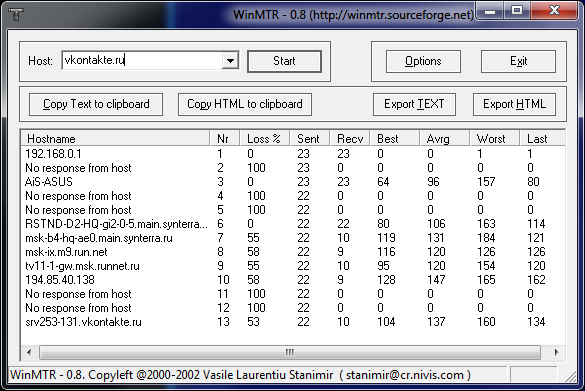Select the AiS-ASUS host row

(293, 182)
